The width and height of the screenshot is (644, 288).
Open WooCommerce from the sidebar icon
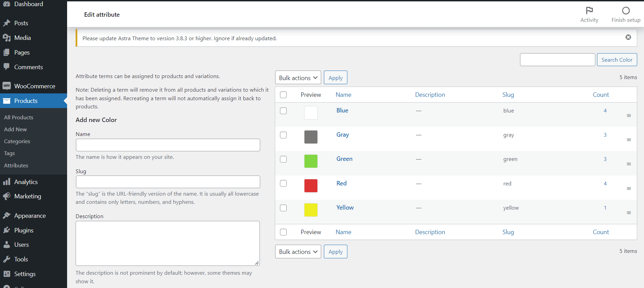point(6,86)
